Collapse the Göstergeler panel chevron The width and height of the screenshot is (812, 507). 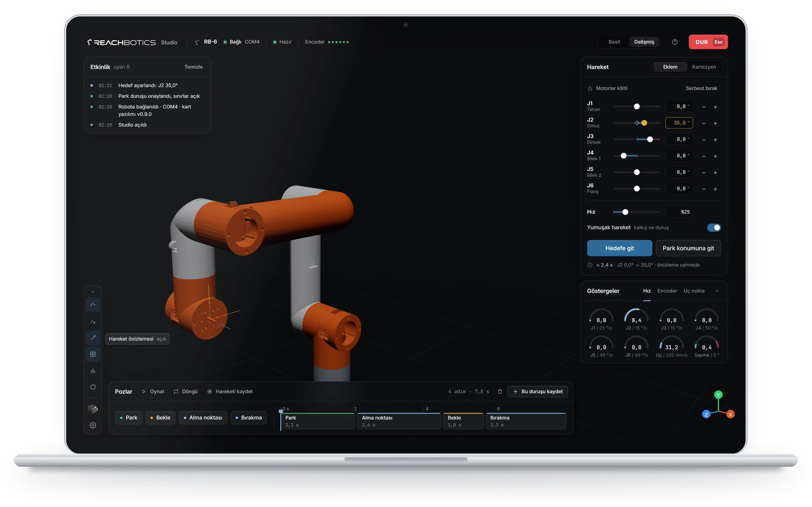click(717, 291)
